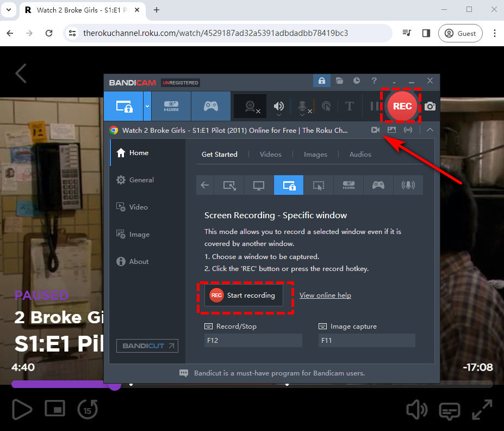Click the Roku player back chevron
This screenshot has height=431, width=504.
pyautogui.click(x=21, y=73)
